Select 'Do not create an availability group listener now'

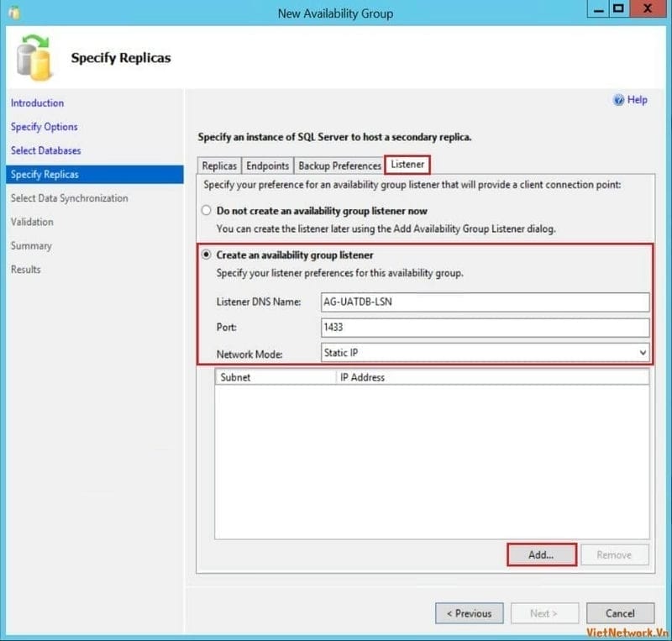pos(206,211)
